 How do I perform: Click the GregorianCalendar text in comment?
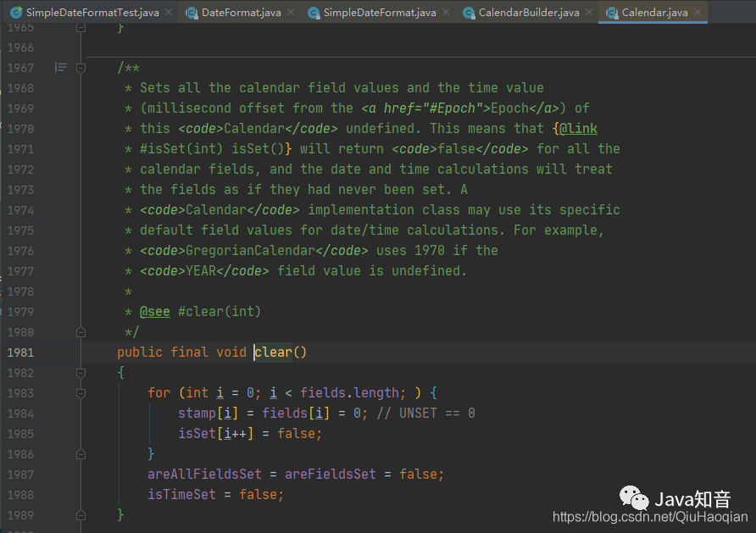pos(250,251)
